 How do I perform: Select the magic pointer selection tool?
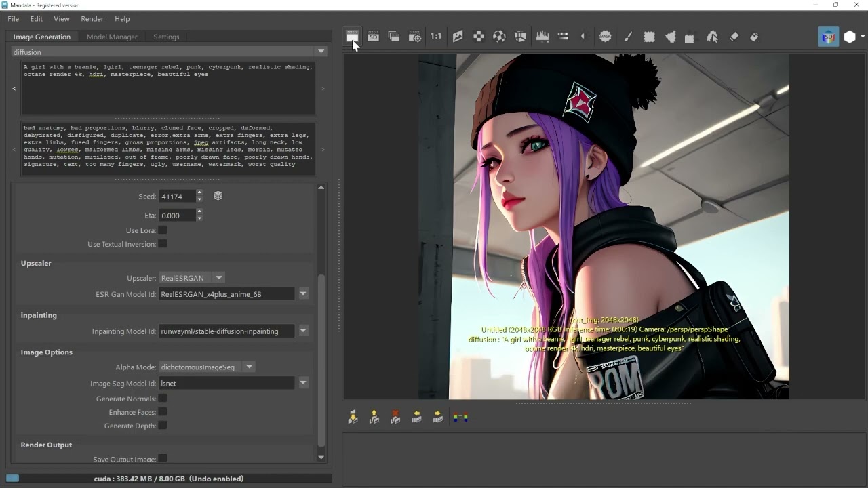(712, 37)
